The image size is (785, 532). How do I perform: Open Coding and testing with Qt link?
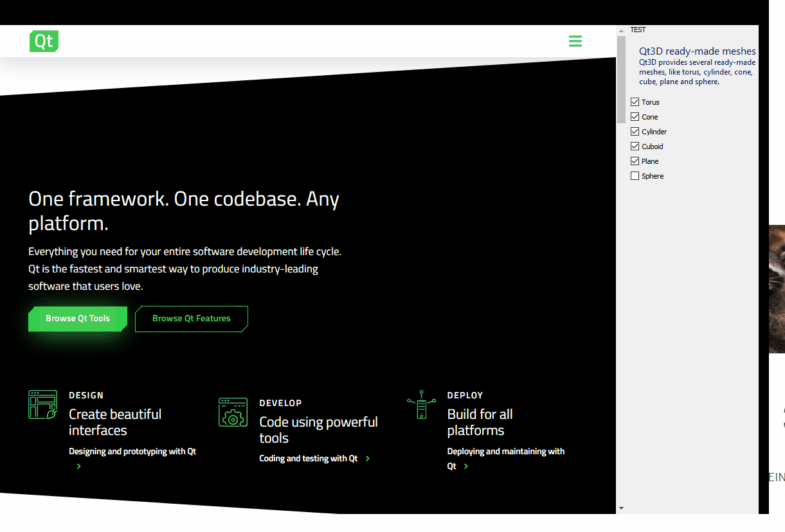click(309, 459)
